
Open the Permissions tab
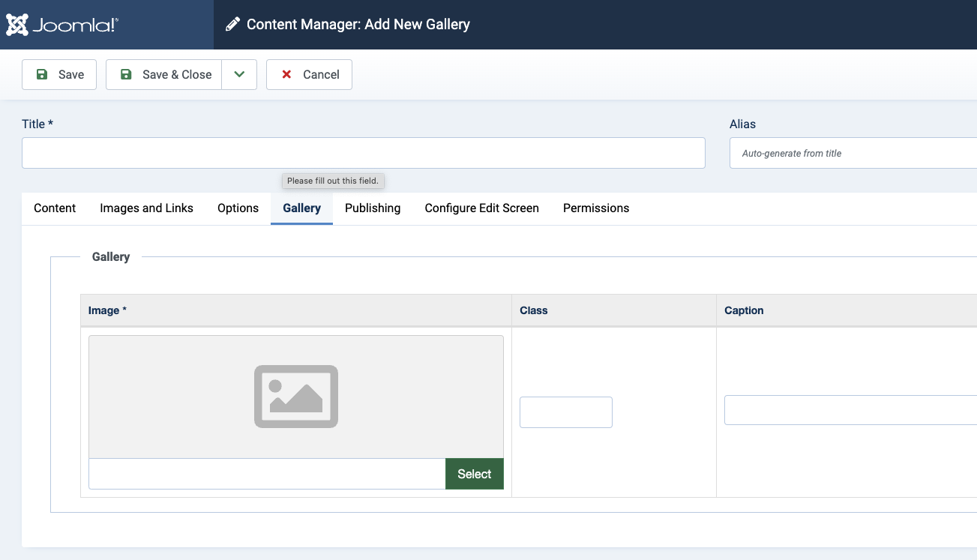point(596,208)
